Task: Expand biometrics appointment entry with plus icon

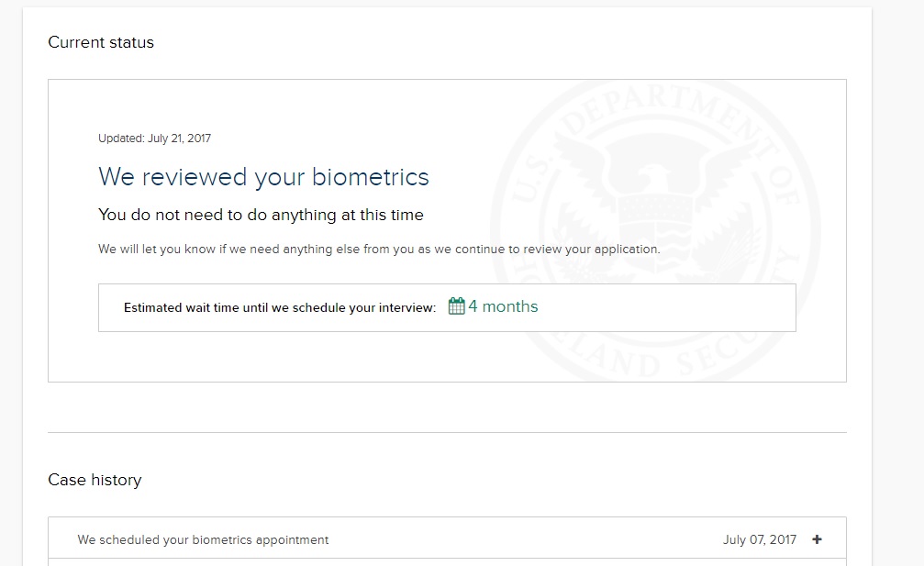Action: 817,539
